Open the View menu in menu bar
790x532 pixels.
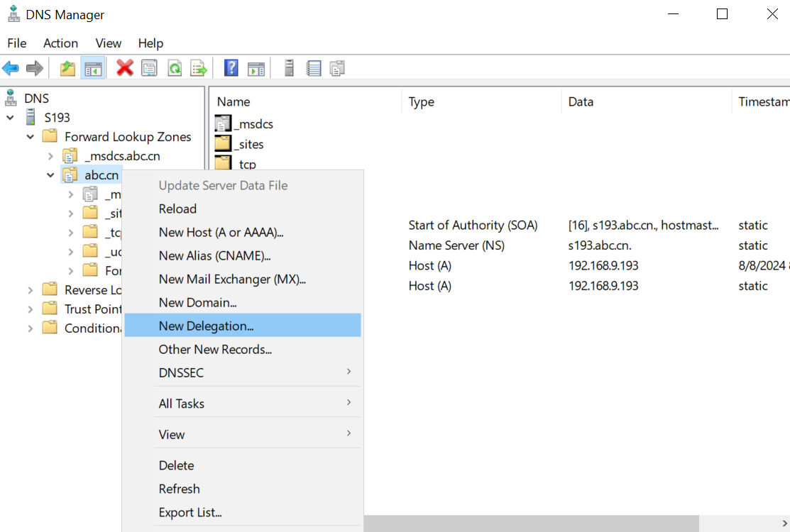tap(109, 43)
